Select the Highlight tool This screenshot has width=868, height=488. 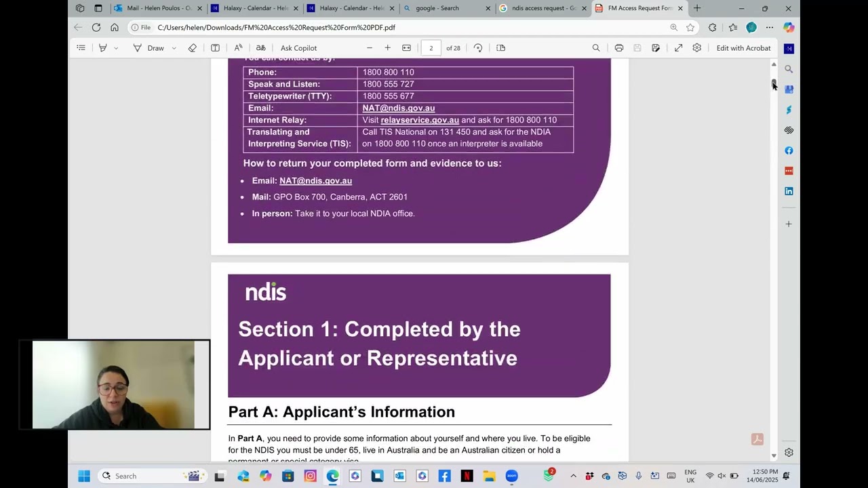click(103, 48)
